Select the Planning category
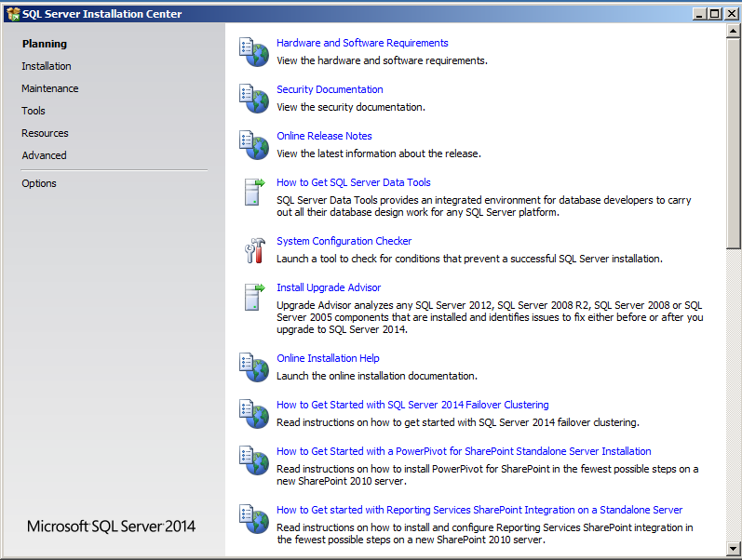Image resolution: width=742 pixels, height=560 pixels. [45, 44]
